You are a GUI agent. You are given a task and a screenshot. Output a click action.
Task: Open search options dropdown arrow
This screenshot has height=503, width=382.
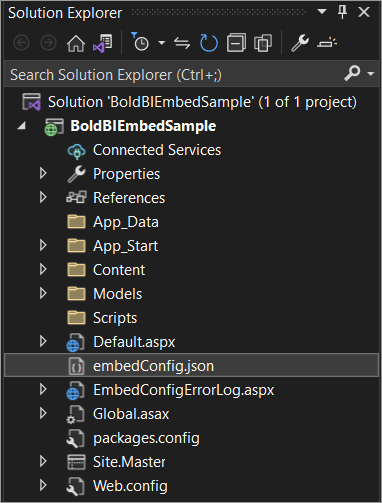[371, 73]
